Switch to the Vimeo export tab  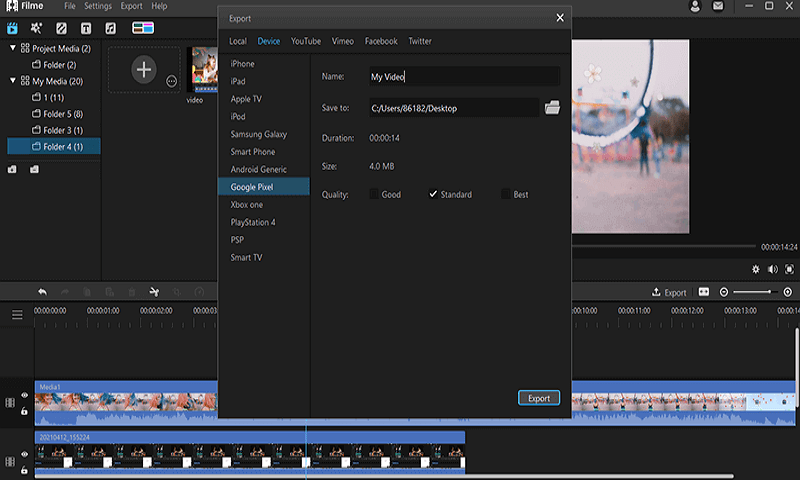tap(343, 41)
